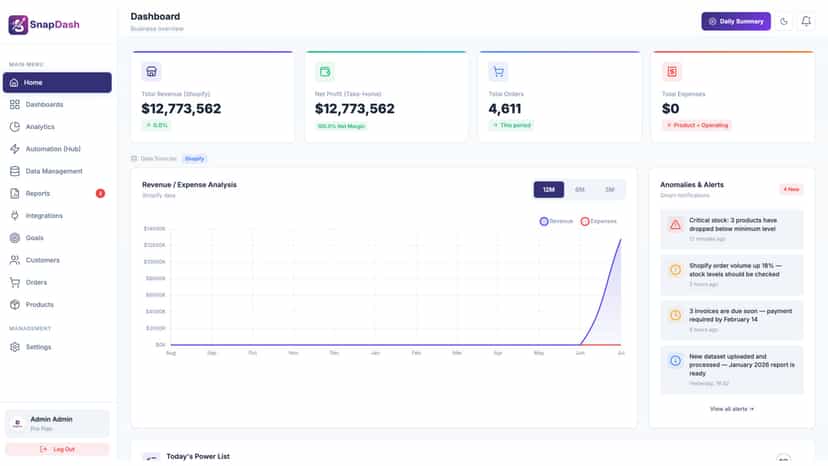The height and width of the screenshot is (466, 828).
Task: Toggle dark mode with the moon icon
Action: [x=784, y=22]
